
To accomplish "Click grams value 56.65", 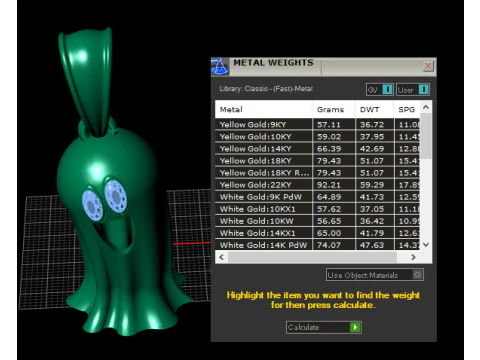I will coord(329,221).
